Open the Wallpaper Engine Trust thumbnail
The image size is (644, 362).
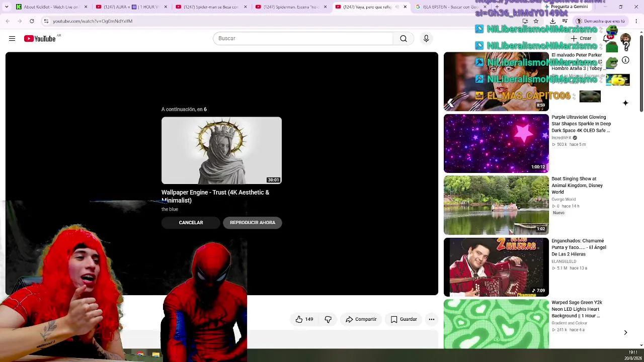click(221, 150)
